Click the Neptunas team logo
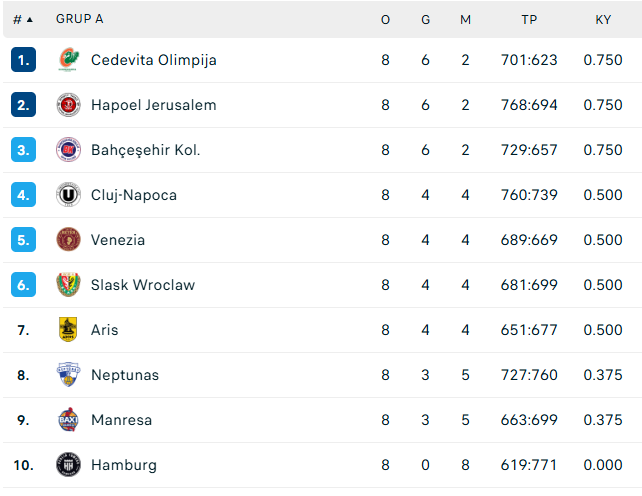Image resolution: width=642 pixels, height=496 pixels. tap(68, 375)
